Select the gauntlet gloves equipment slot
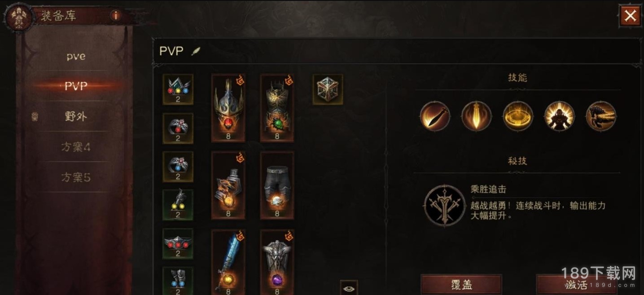 (x=228, y=185)
